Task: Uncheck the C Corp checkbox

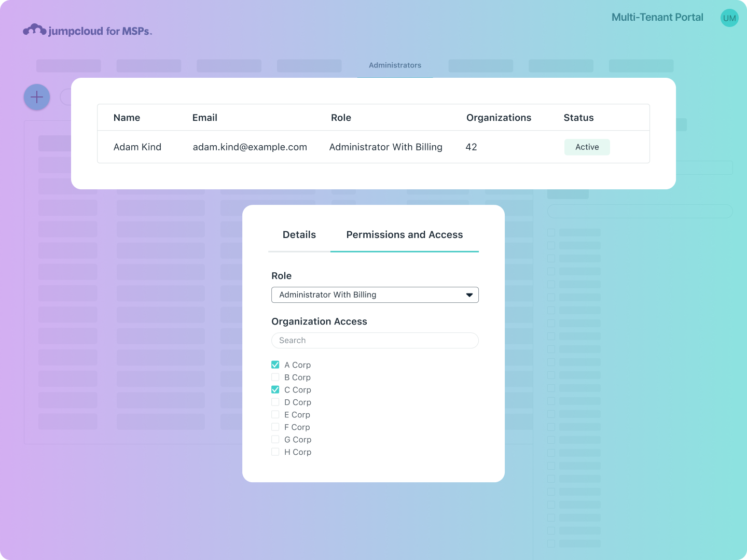Action: [x=275, y=389]
